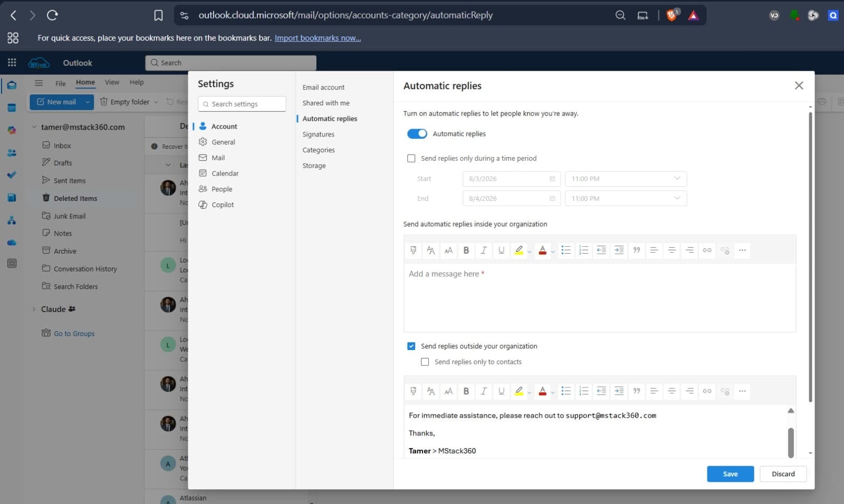Click hamburger menu icon beside File
Viewport: 844px width, 504px height.
pyautogui.click(x=39, y=83)
